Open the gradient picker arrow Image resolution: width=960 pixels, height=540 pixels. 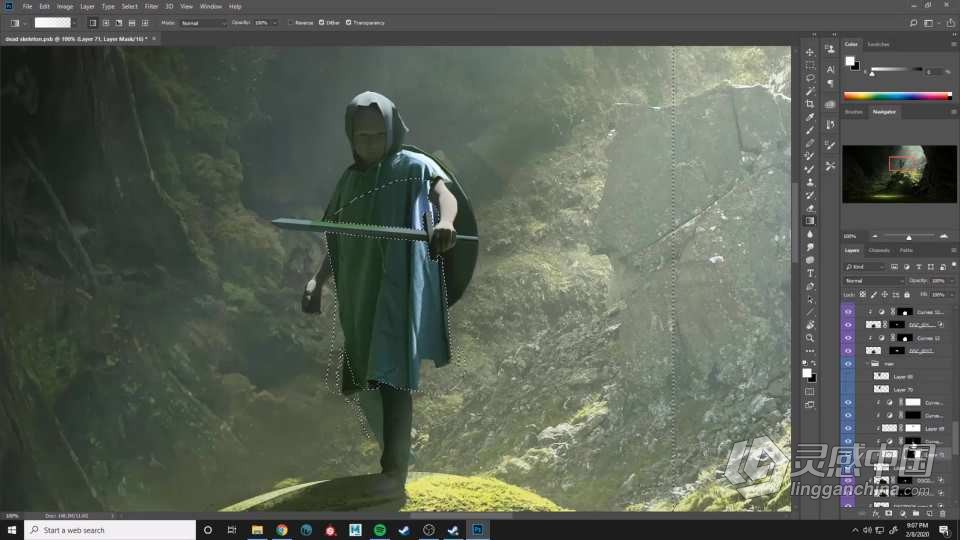click(74, 23)
